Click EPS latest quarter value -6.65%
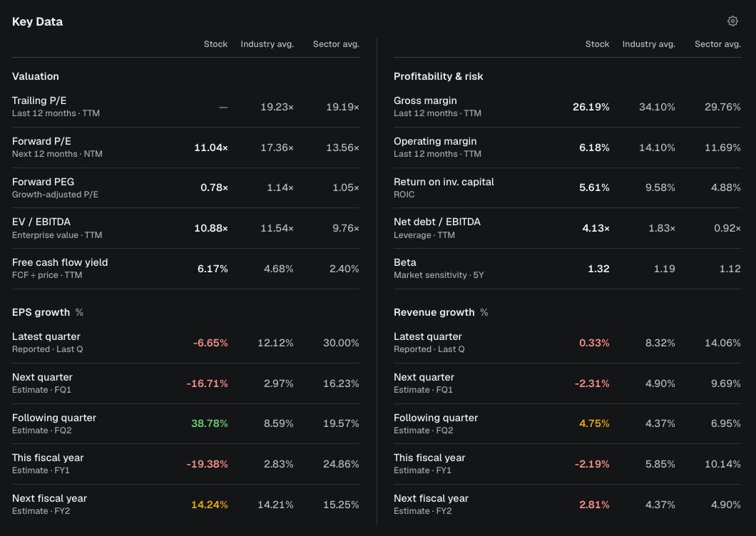The width and height of the screenshot is (756, 536). 210,343
